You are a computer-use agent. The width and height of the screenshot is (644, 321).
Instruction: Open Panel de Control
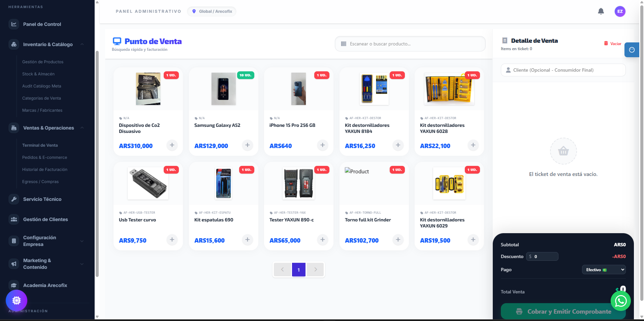(42, 24)
